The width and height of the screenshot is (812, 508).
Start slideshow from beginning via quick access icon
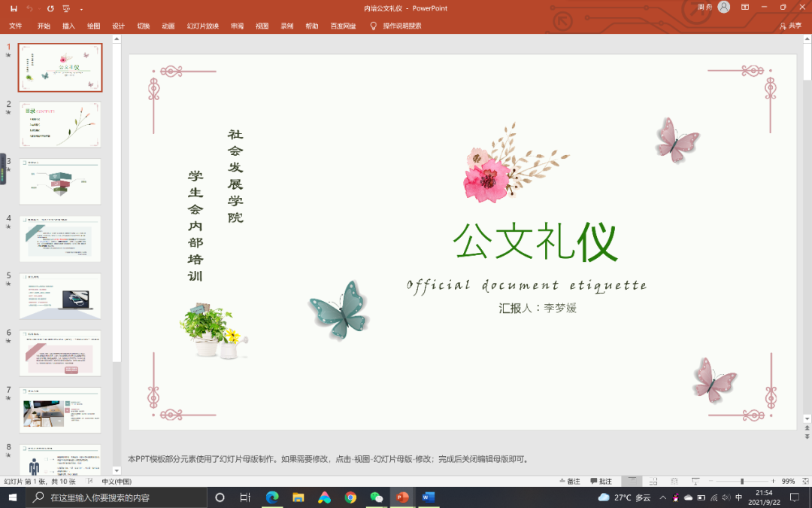point(66,8)
